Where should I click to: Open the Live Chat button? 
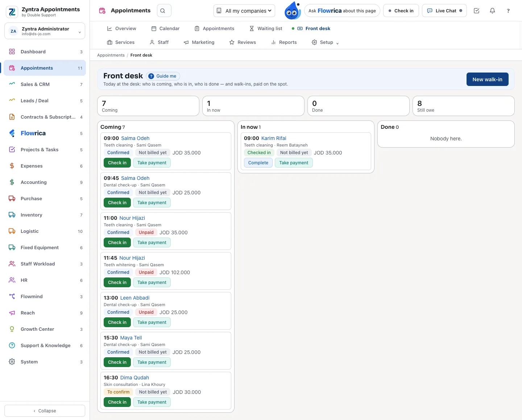[444, 11]
